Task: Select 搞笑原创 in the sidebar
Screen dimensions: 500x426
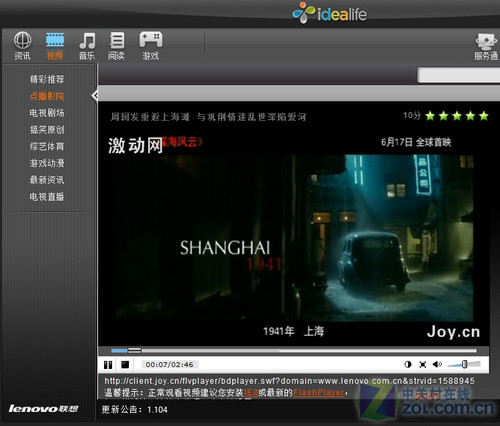Action: coord(47,130)
